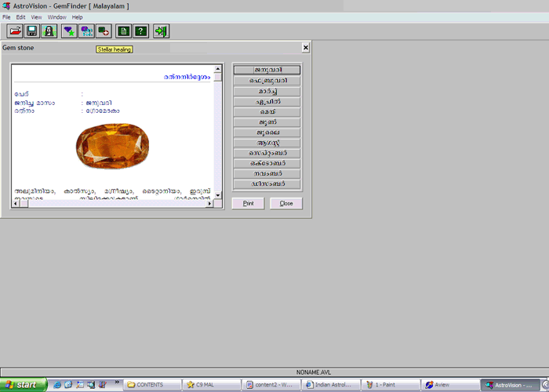Select the September (സെപ്റ്റംബർ) month button
Image resolution: width=549 pixels, height=392 pixels.
click(267, 153)
